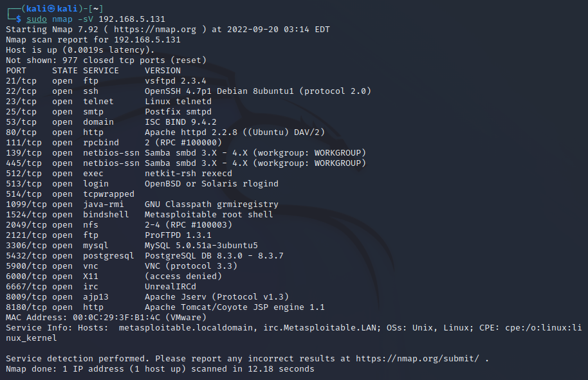588x380 pixels.
Task: Click the Apache Tomcat/Coyote JSP engine text
Action: (225, 307)
